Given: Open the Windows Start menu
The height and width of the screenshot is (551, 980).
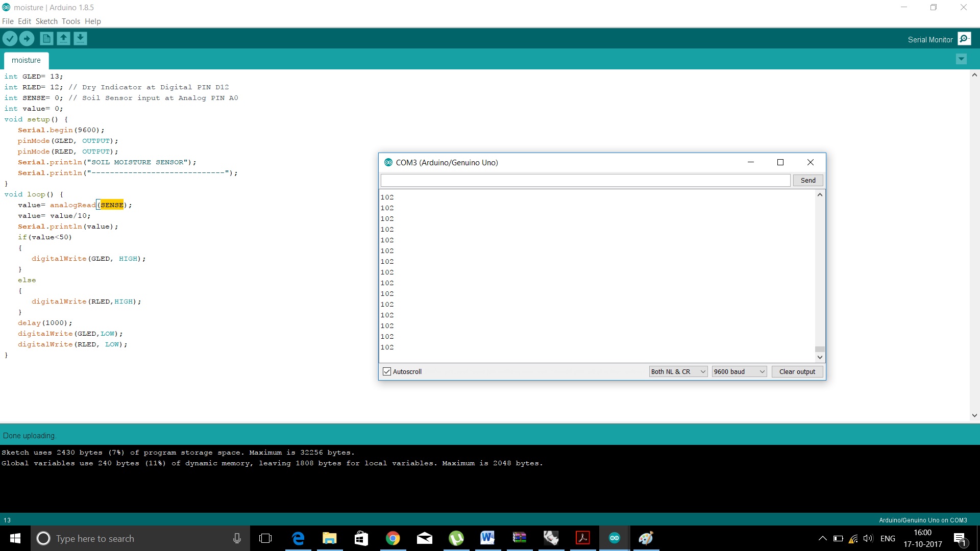Looking at the screenshot, I should tap(15, 538).
